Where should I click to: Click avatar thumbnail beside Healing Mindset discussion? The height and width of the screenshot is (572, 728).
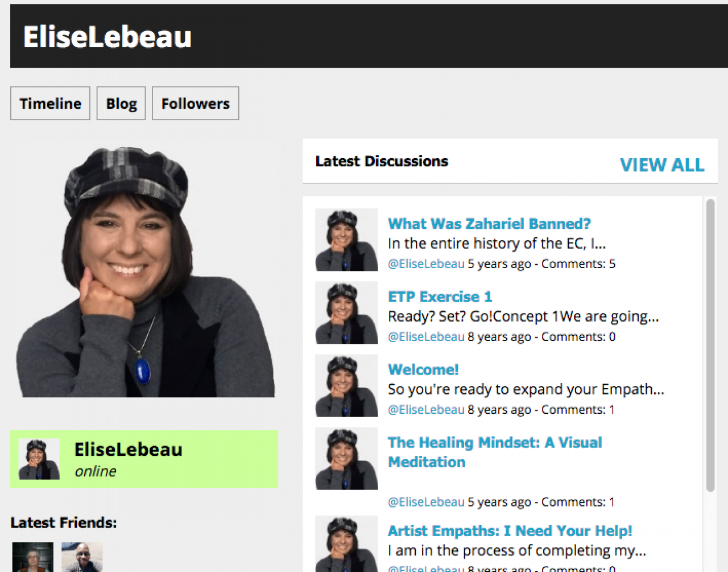pyautogui.click(x=346, y=458)
